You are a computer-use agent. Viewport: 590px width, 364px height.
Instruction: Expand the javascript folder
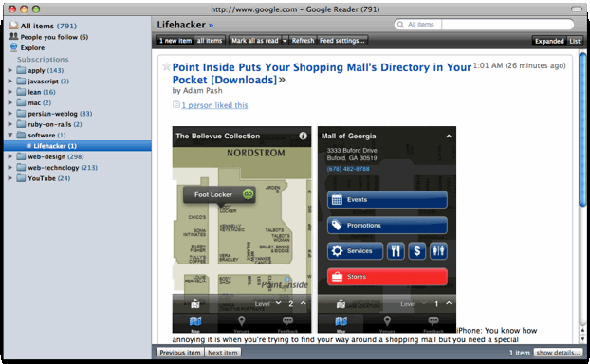(x=10, y=82)
